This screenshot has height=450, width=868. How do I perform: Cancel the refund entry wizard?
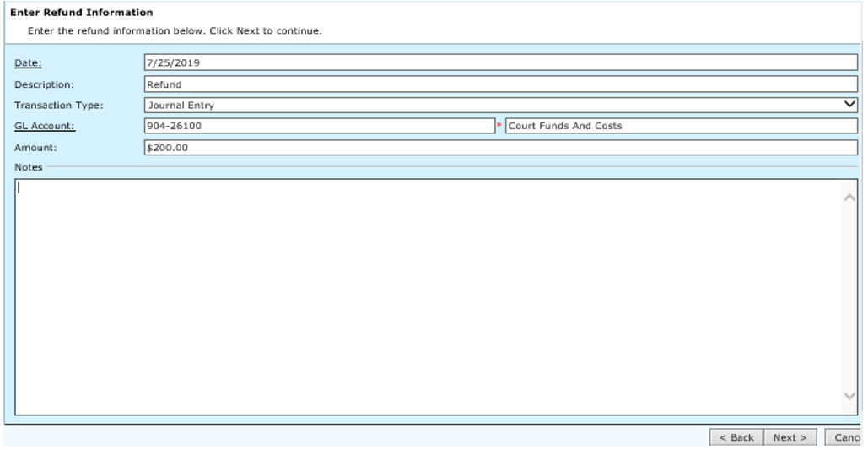point(846,437)
